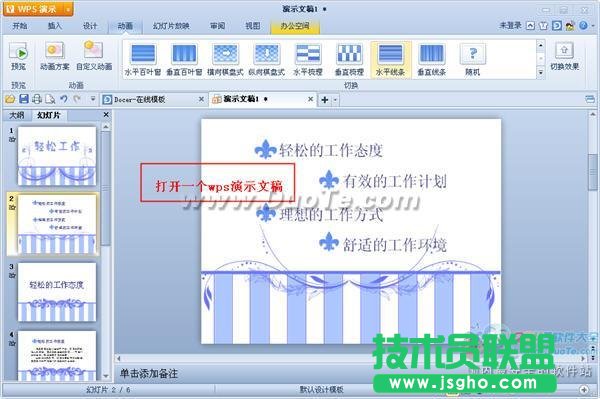The width and height of the screenshot is (600, 399).
Task: Open the dropdown next to new tab plus
Action: coord(335,100)
